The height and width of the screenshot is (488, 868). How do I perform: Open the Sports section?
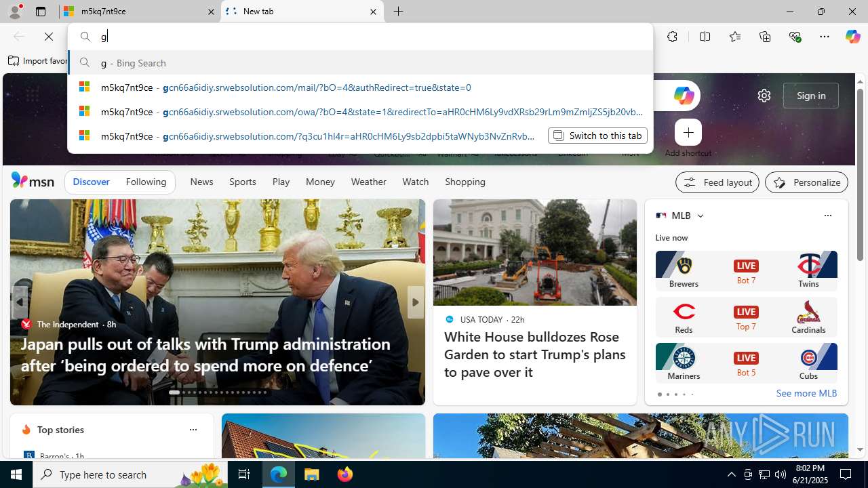pos(242,182)
